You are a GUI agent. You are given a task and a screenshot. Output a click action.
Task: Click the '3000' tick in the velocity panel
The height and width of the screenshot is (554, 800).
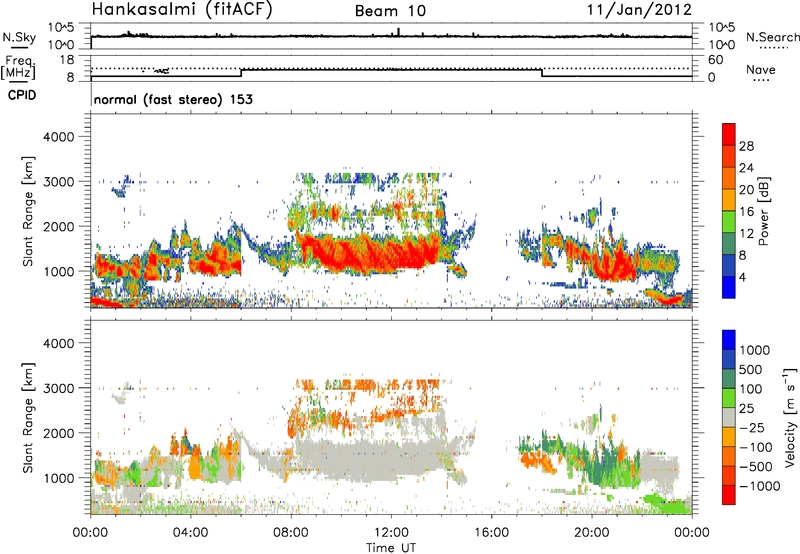pyautogui.click(x=58, y=388)
